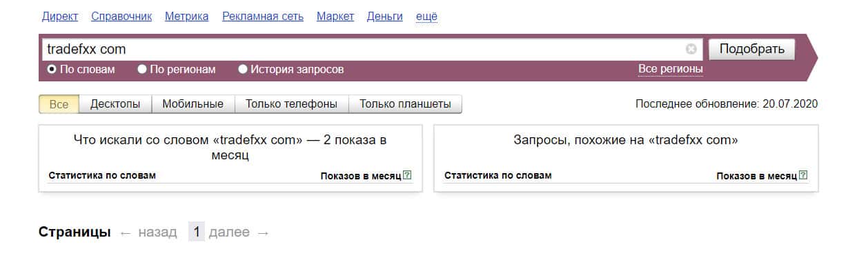Image resolution: width=868 pixels, height=278 pixels.
Task: Open the 'Все регионы' region selector
Action: (671, 69)
